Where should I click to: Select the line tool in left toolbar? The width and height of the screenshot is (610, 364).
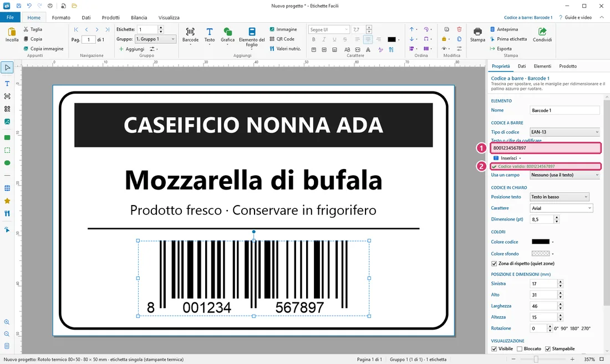pyautogui.click(x=7, y=176)
